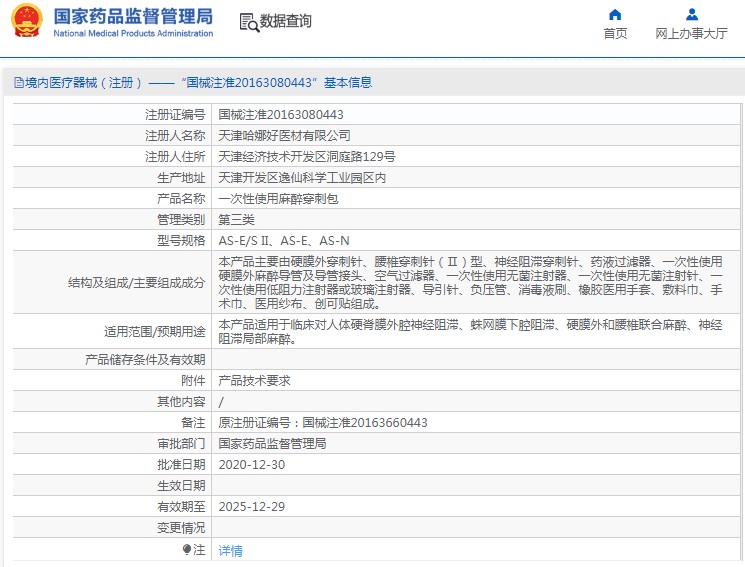Click the expiry date 2025-12-29

coord(252,507)
